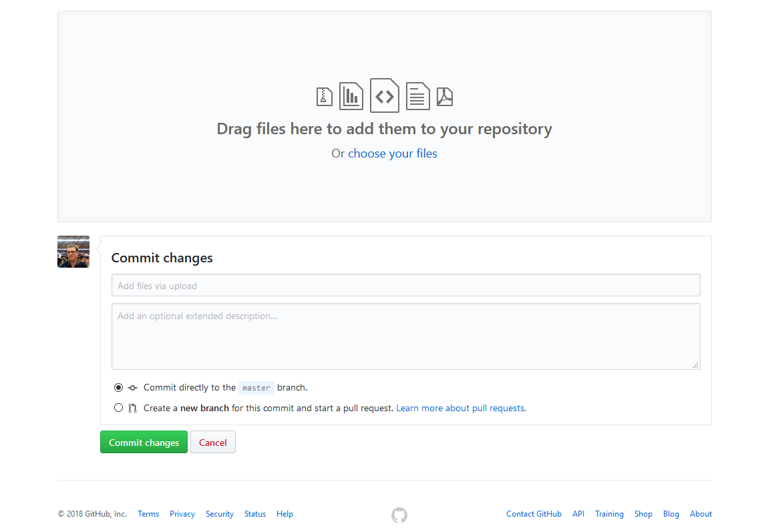Click the user avatar next to Commit changes

(73, 252)
